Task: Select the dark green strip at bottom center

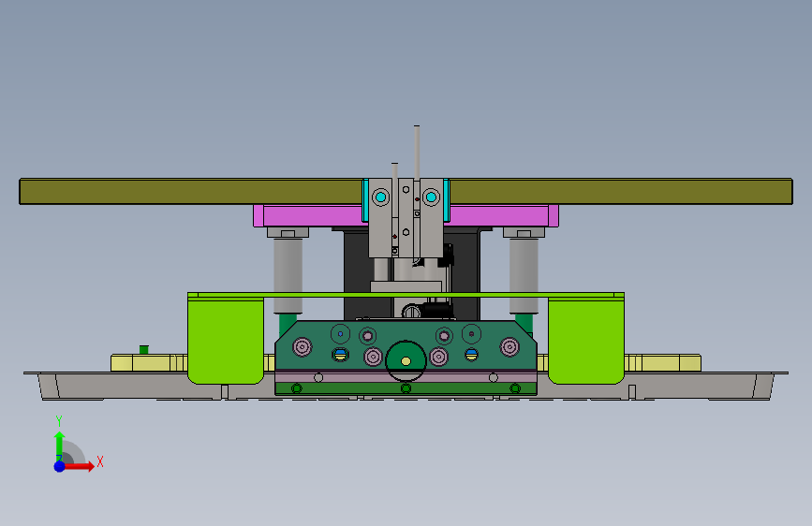Action: coord(406,388)
